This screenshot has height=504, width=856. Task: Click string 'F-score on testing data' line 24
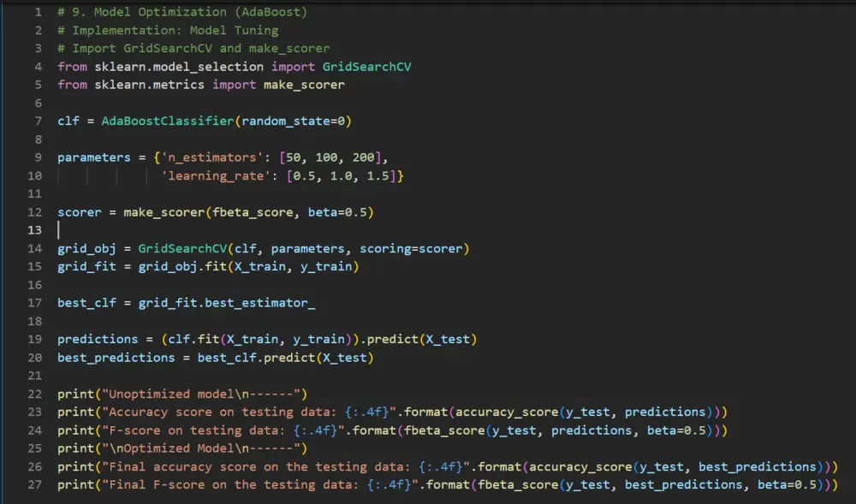(193, 430)
